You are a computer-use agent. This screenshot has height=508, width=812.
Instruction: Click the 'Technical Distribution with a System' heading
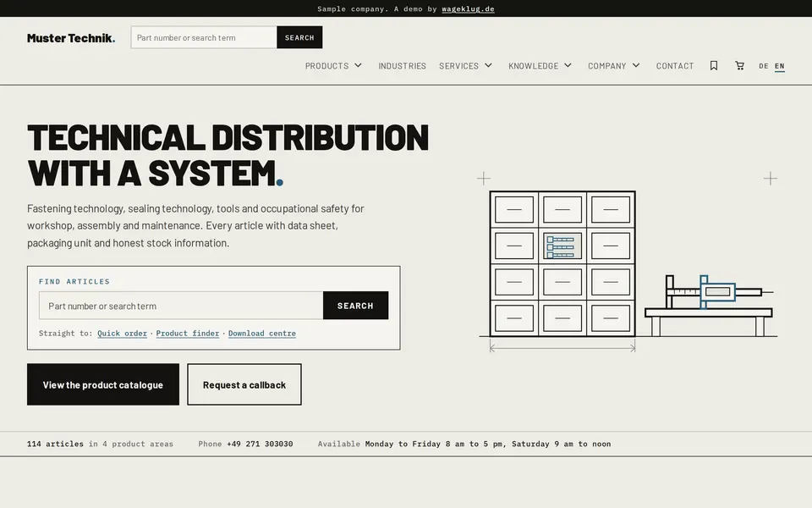pos(228,154)
